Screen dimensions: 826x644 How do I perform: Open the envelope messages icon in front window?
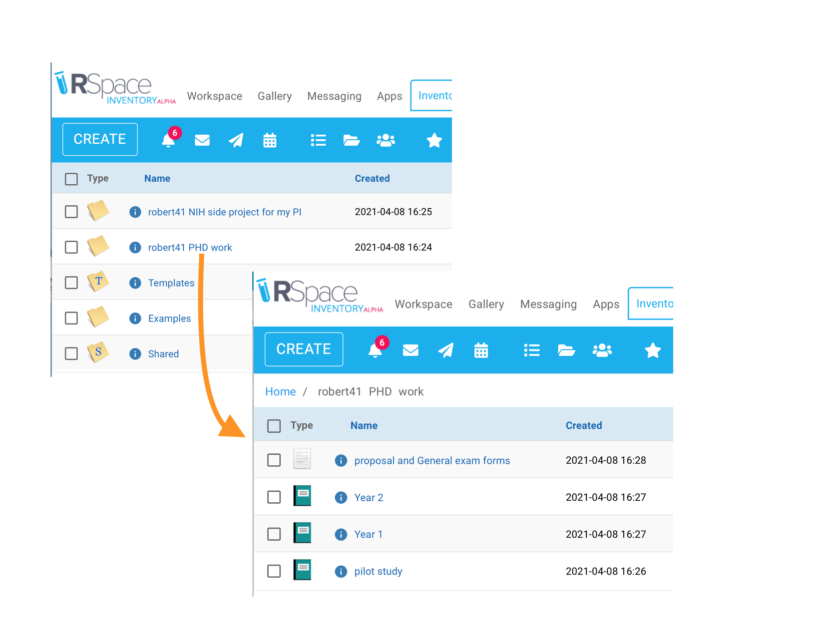(x=411, y=350)
